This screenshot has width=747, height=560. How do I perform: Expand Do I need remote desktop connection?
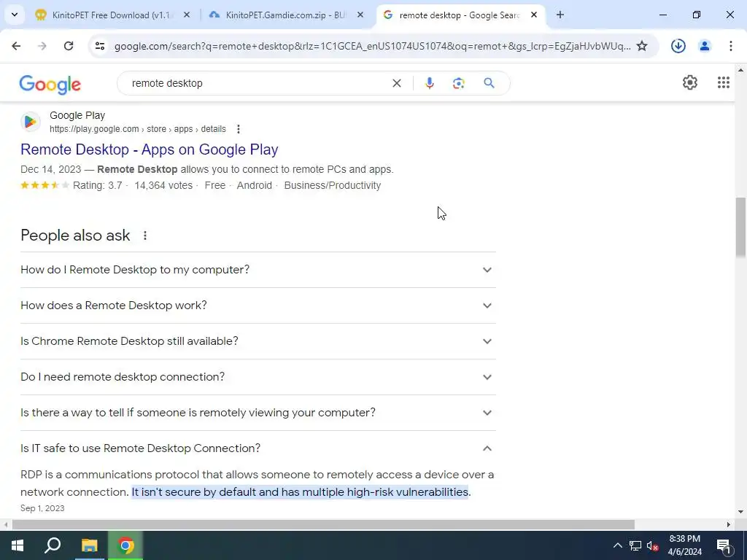(x=258, y=377)
